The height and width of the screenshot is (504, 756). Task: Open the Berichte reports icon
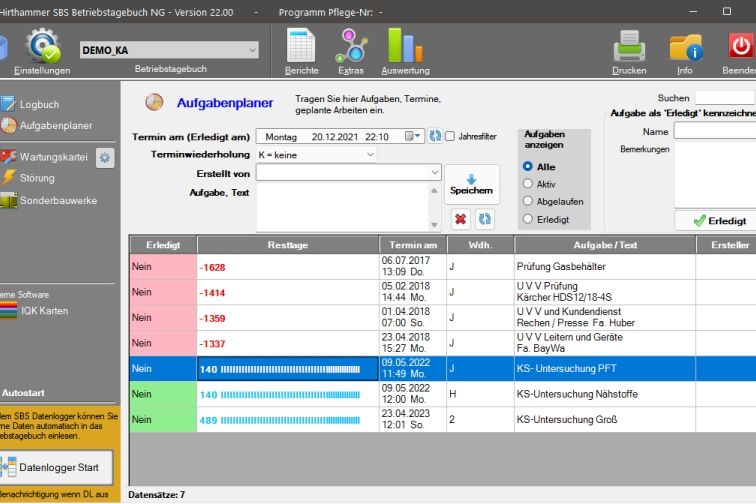coord(301,46)
